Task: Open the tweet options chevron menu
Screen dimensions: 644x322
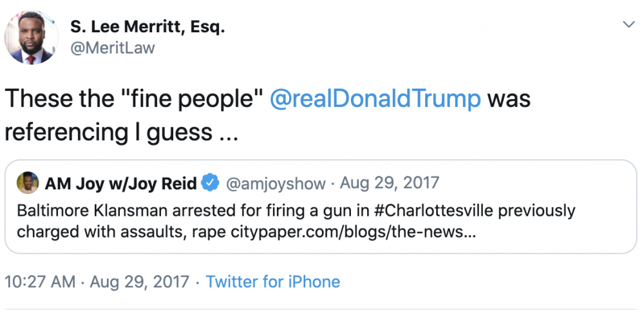Action: tap(628, 24)
